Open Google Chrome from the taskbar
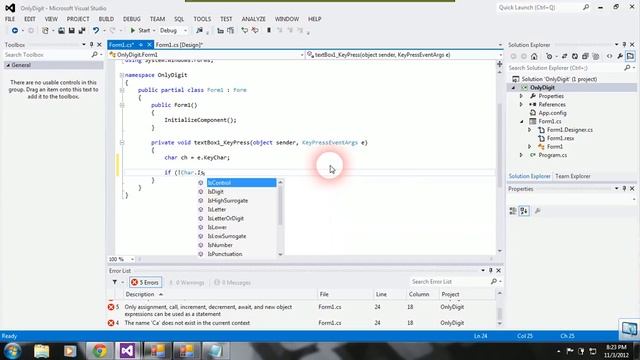This screenshot has width=640, height=360. coord(99,351)
